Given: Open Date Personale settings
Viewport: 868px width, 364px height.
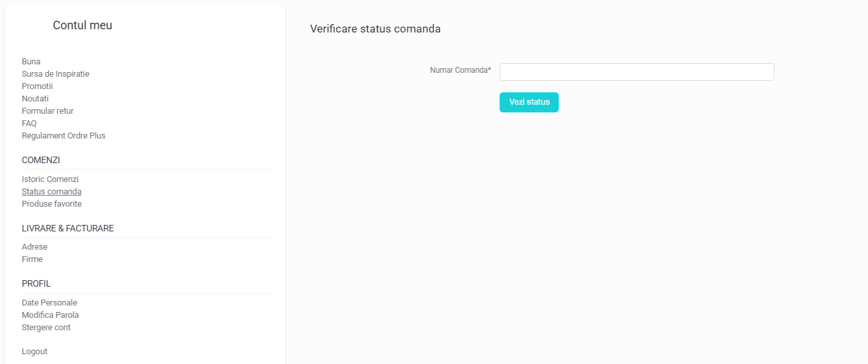Looking at the screenshot, I should point(49,303).
